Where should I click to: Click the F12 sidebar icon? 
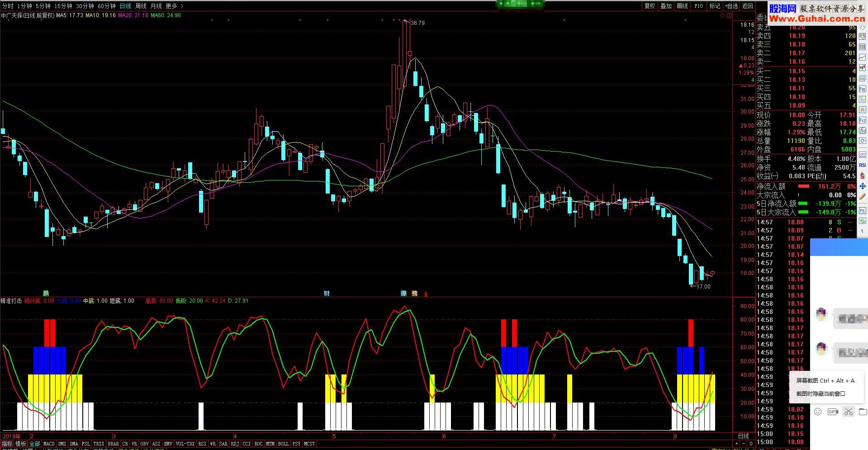[863, 120]
